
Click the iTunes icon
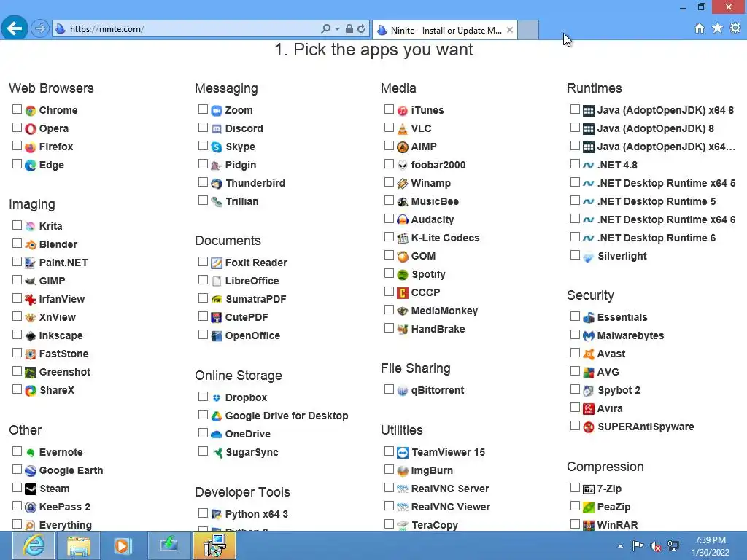click(x=403, y=111)
